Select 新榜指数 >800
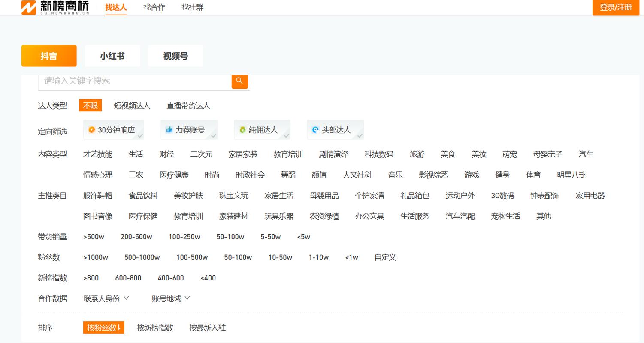Screen dimensions: 644x343 point(91,278)
